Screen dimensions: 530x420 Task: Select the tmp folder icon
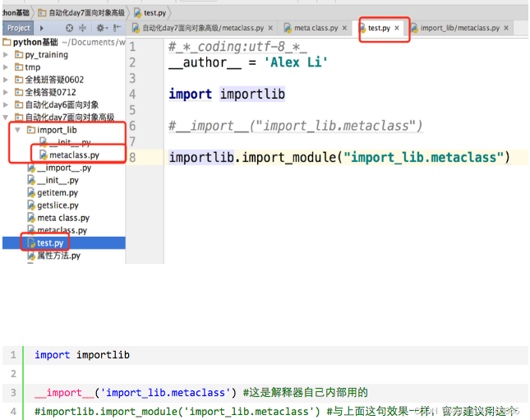coord(19,67)
